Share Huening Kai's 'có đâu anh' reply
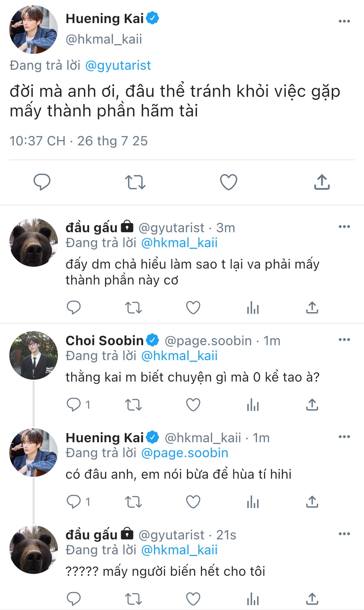This screenshot has height=610, width=364. tap(312, 502)
